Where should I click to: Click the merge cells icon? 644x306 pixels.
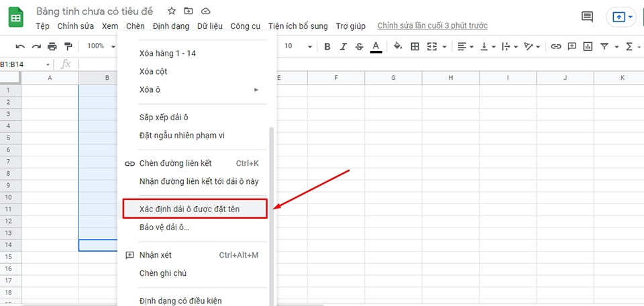point(431,46)
